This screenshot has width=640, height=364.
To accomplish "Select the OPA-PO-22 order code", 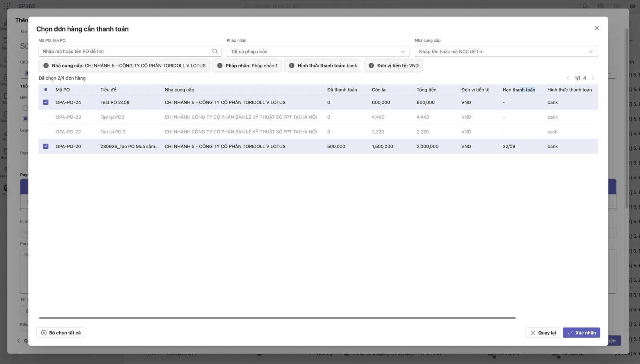I will pos(68,132).
